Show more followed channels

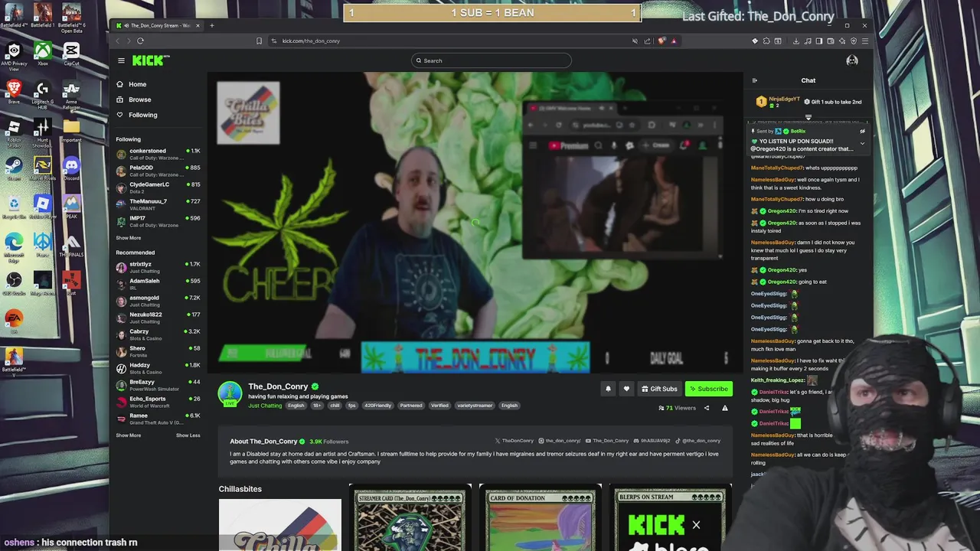[129, 238]
